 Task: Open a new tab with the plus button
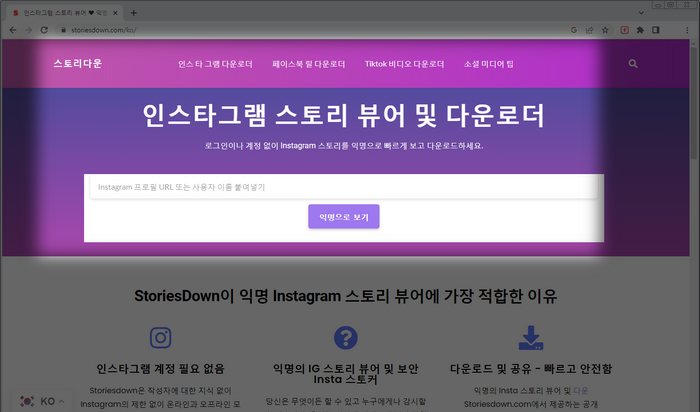click(133, 13)
